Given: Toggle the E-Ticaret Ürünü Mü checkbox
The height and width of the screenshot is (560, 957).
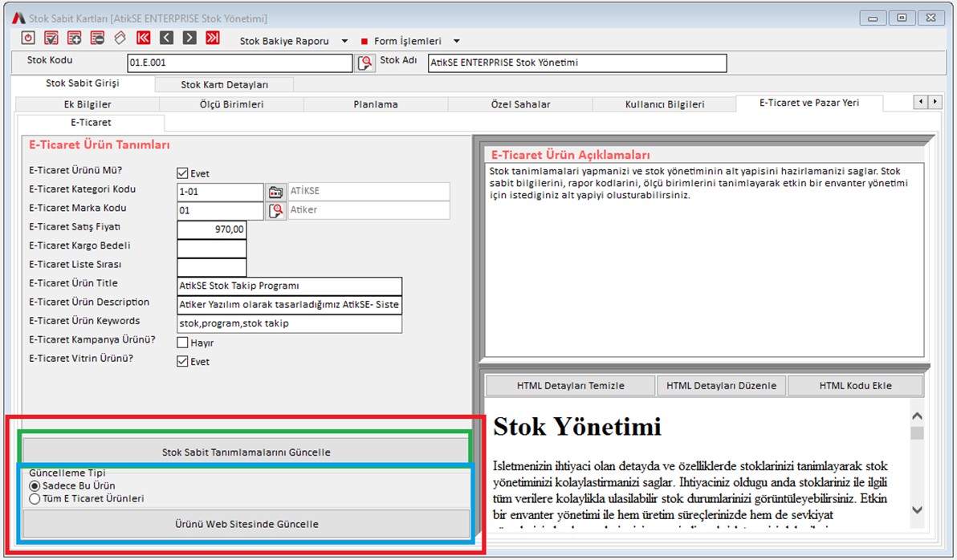Looking at the screenshot, I should [x=182, y=173].
